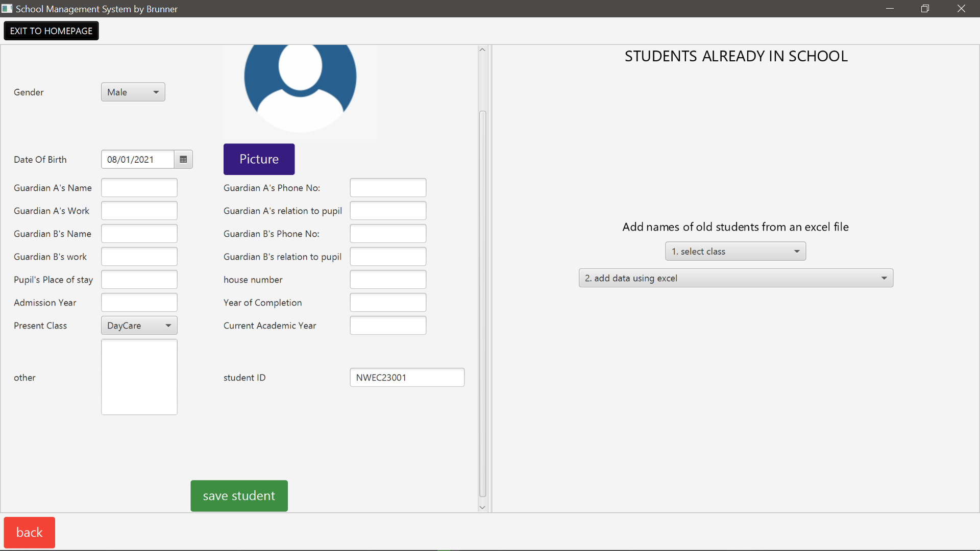
Task: Click Guardian A's Phone No field
Action: click(x=388, y=188)
